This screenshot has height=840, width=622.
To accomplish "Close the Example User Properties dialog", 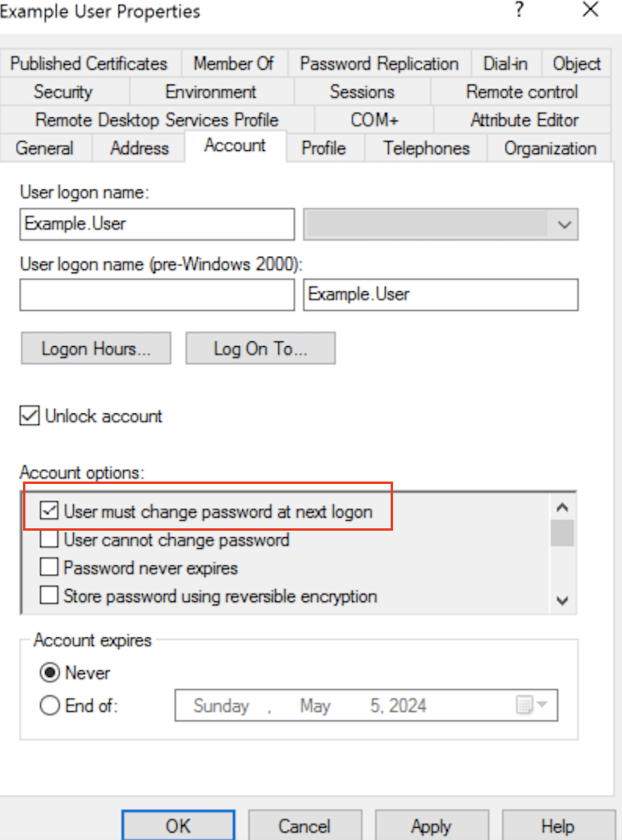I will (590, 11).
